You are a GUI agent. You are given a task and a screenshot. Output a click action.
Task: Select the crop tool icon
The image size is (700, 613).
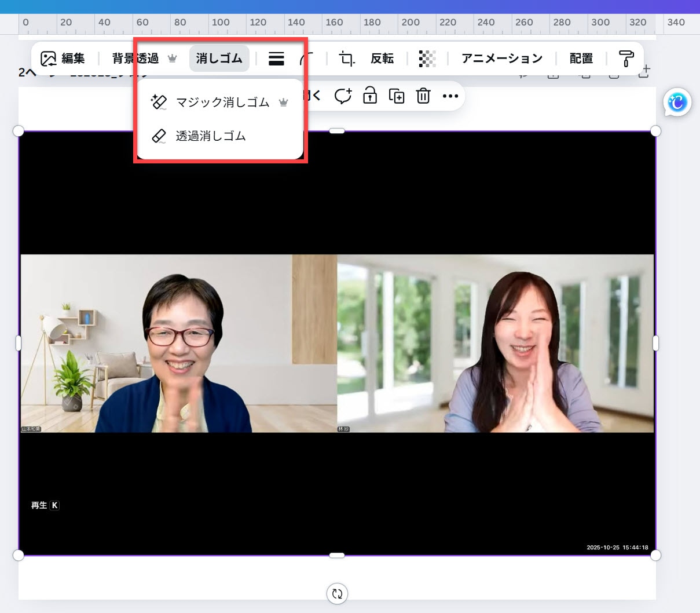click(x=346, y=59)
